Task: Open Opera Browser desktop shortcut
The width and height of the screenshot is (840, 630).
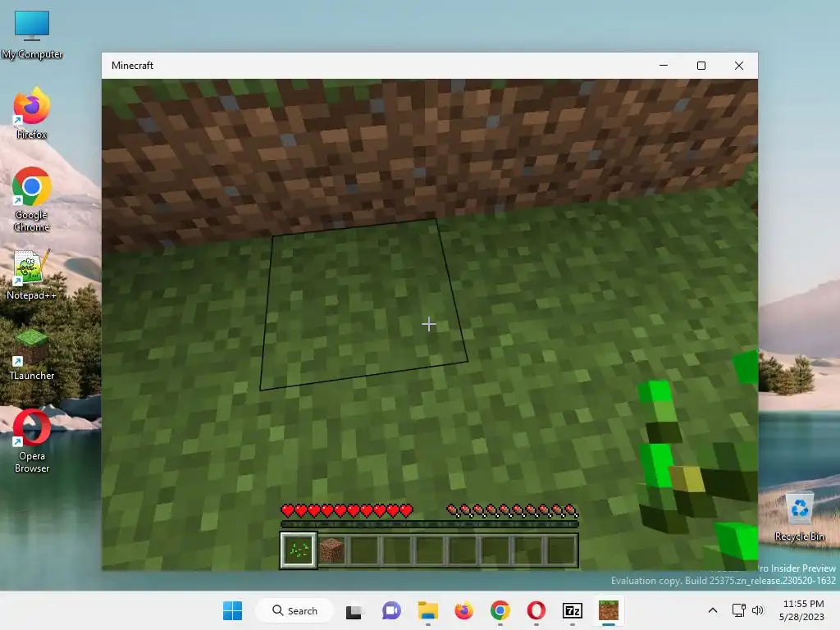Action: click(32, 441)
